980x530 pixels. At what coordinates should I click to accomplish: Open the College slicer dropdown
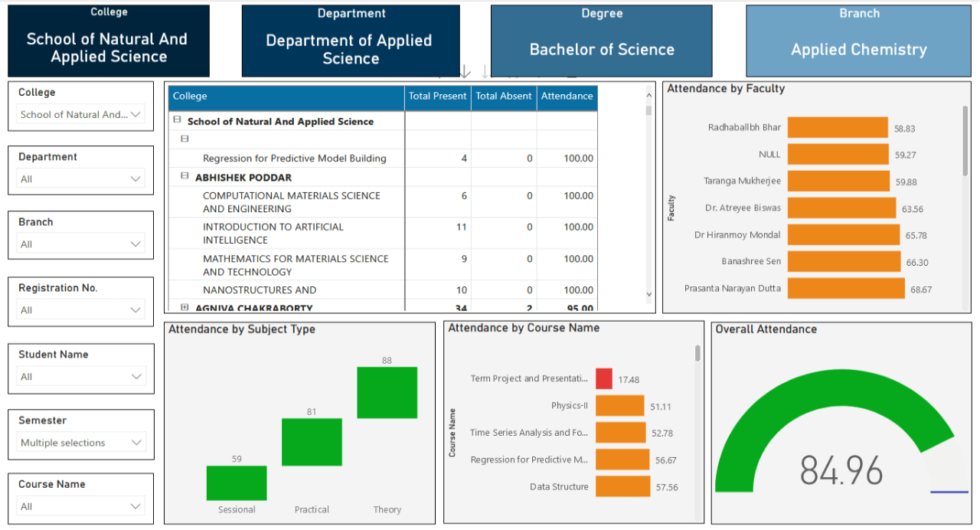tap(136, 113)
